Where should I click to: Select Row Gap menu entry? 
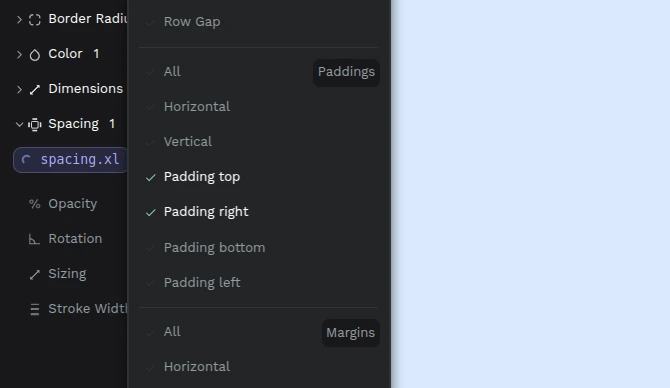coord(258,21)
